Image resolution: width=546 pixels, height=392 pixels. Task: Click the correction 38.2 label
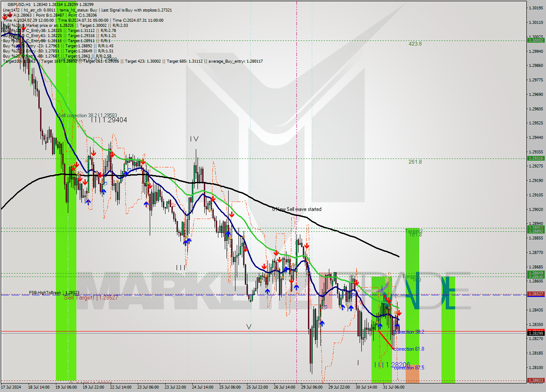pos(409,332)
